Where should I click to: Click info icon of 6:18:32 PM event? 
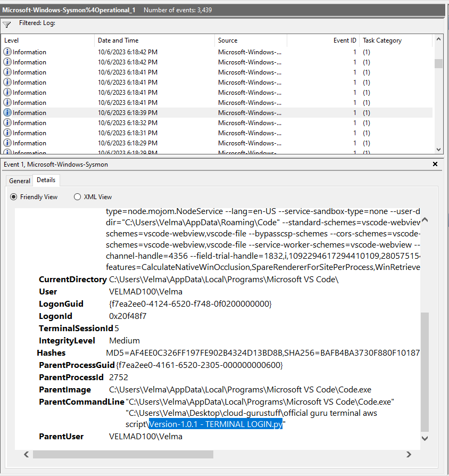(x=7, y=122)
